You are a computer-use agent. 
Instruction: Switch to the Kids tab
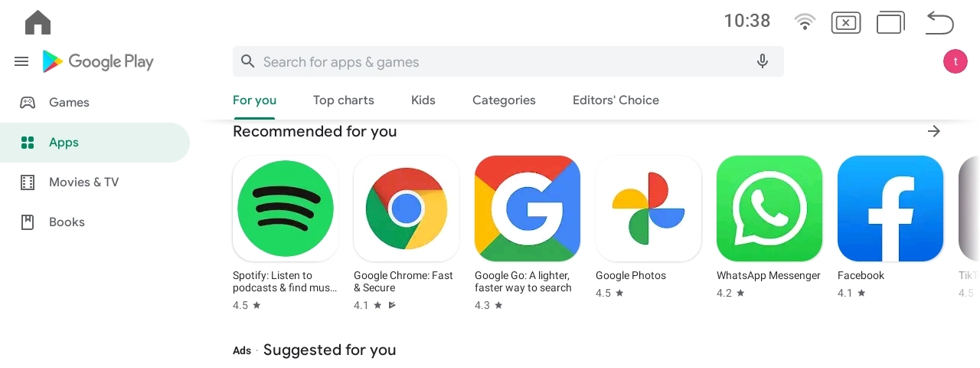423,100
